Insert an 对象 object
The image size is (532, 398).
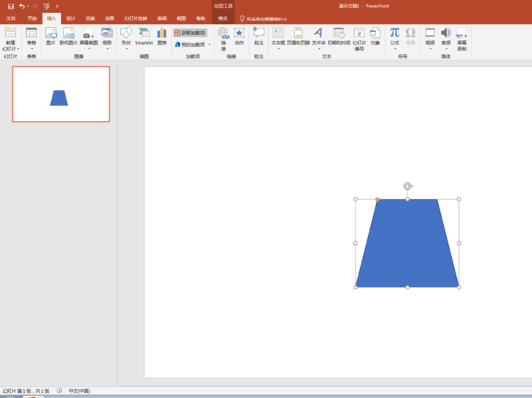tap(375, 34)
